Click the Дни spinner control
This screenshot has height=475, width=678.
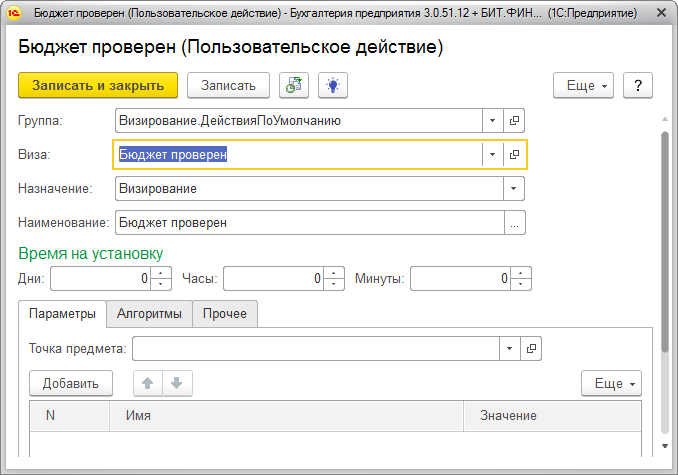[x=163, y=279]
